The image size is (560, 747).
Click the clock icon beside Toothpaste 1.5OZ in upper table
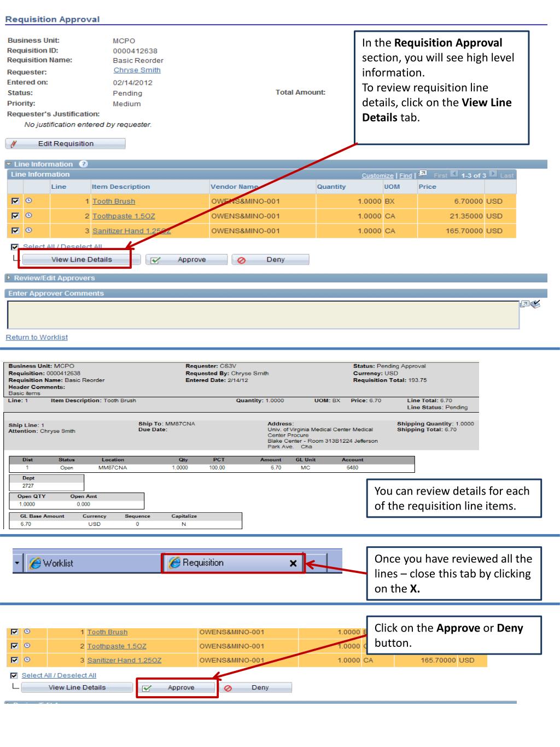[x=29, y=216]
